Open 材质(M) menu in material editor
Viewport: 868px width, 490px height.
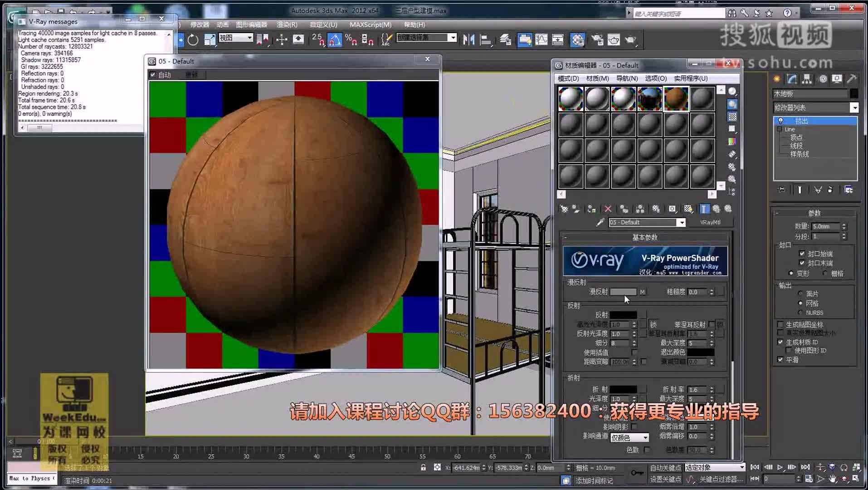[597, 78]
